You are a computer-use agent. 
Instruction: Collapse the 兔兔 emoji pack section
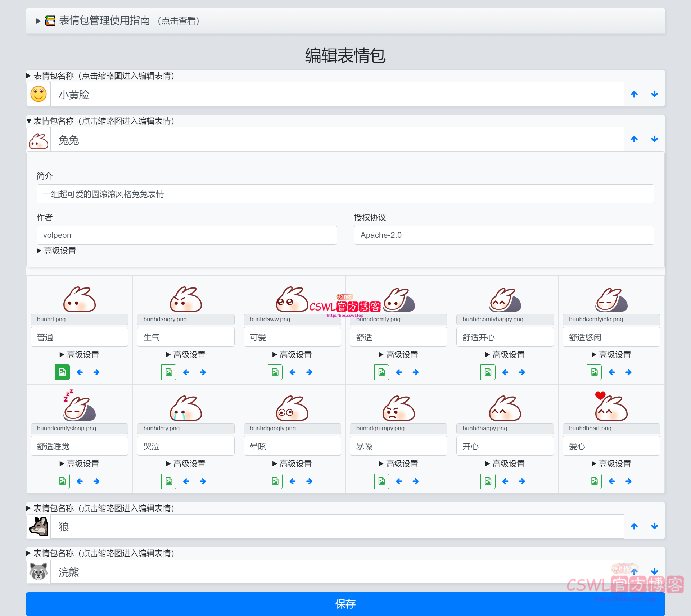pyautogui.click(x=103, y=121)
